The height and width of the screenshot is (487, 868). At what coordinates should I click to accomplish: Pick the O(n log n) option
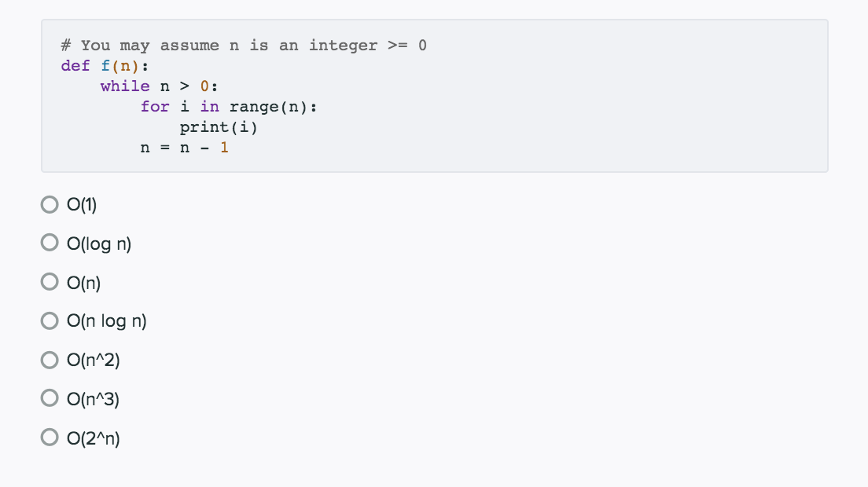click(x=48, y=320)
